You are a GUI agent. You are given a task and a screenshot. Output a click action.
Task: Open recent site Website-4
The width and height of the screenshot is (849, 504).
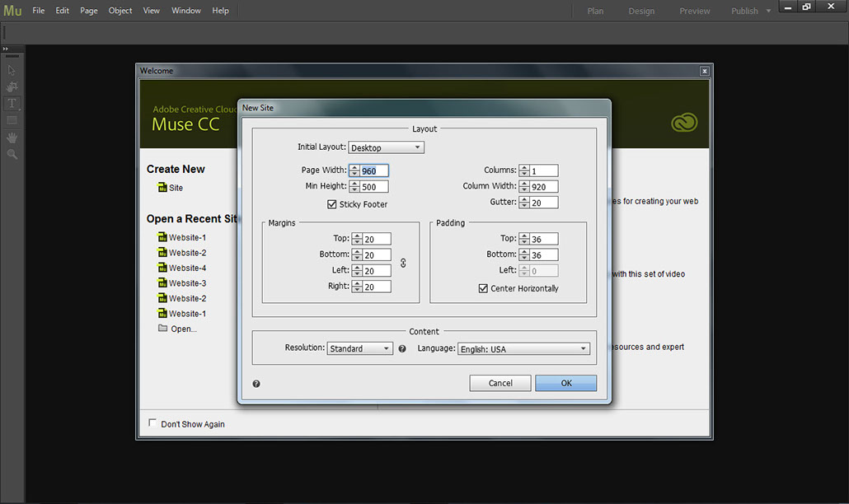(x=187, y=268)
